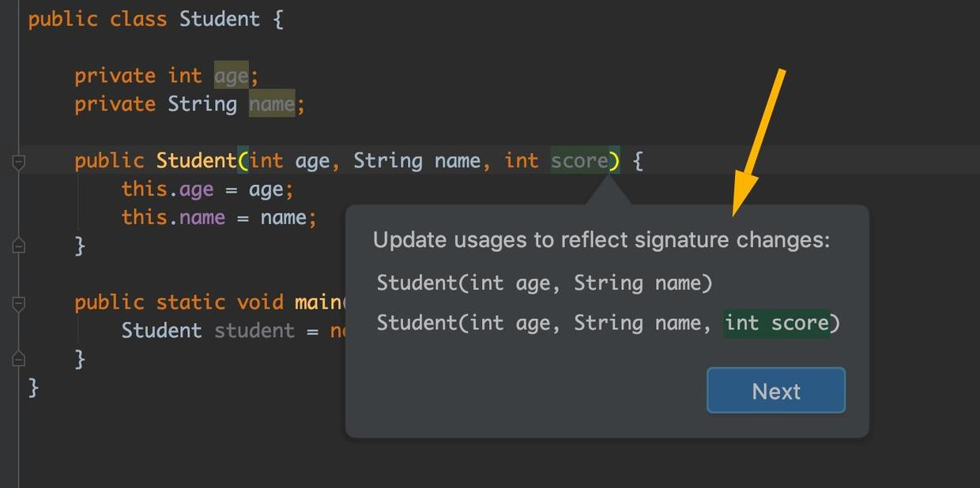Click the score parameter in the constructor

[x=579, y=161]
